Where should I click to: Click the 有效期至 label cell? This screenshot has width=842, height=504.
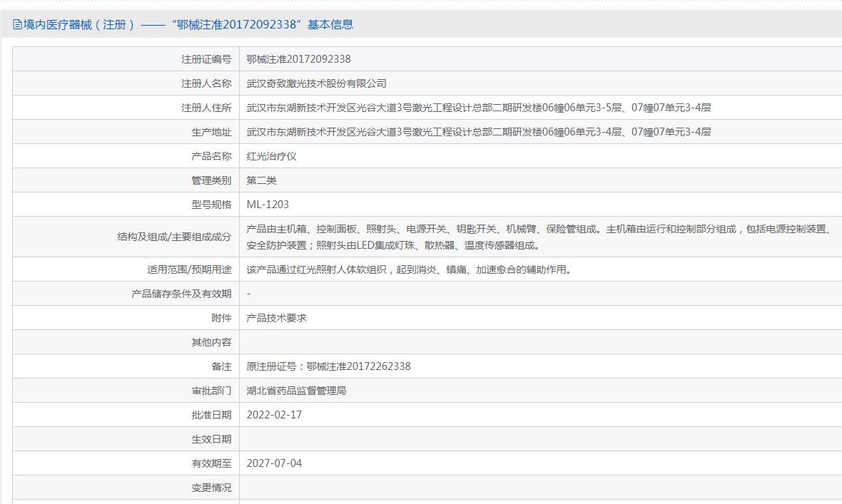126,463
